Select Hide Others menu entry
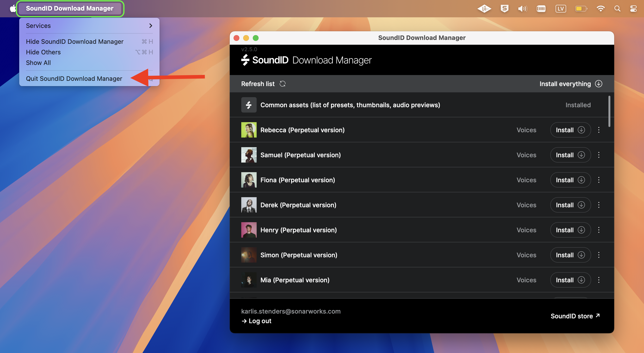 pos(89,52)
